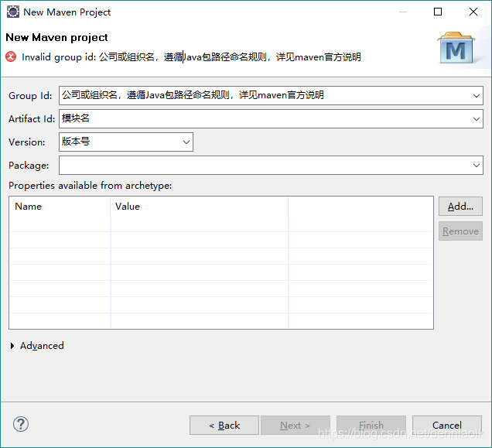
Task: Click the Remove button
Action: [x=460, y=231]
